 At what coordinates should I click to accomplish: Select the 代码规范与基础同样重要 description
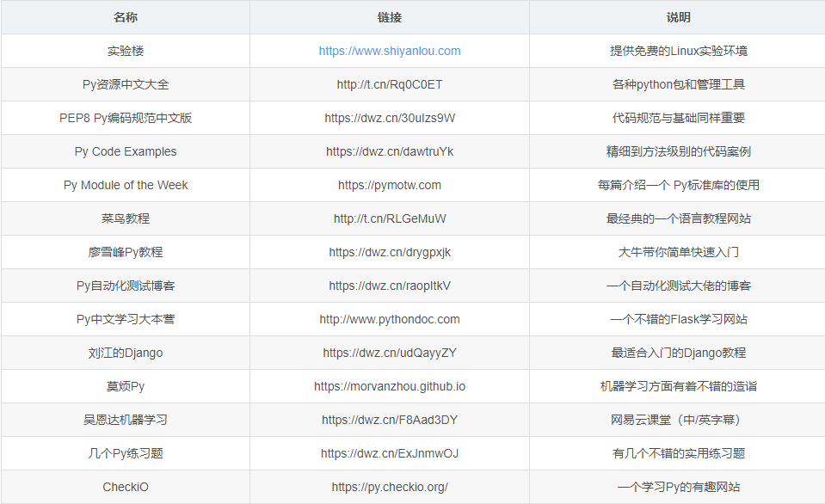tap(678, 118)
